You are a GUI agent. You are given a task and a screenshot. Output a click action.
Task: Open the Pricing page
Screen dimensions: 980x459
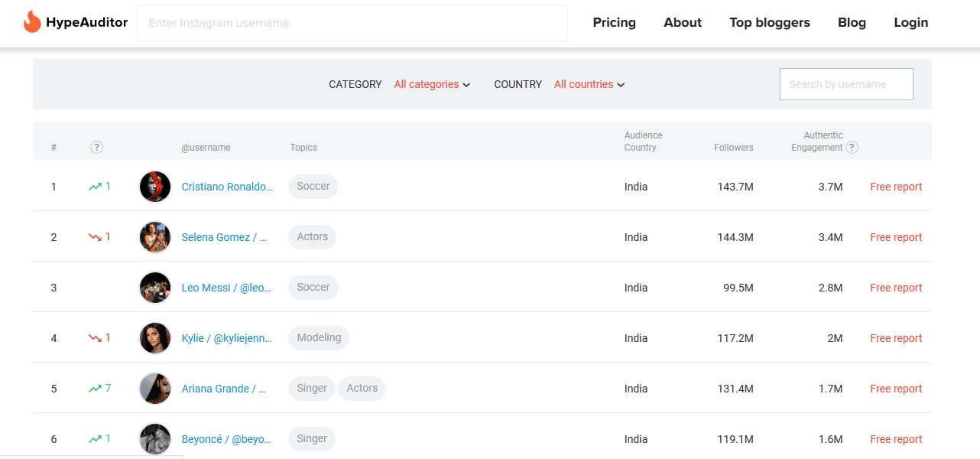[x=614, y=22]
